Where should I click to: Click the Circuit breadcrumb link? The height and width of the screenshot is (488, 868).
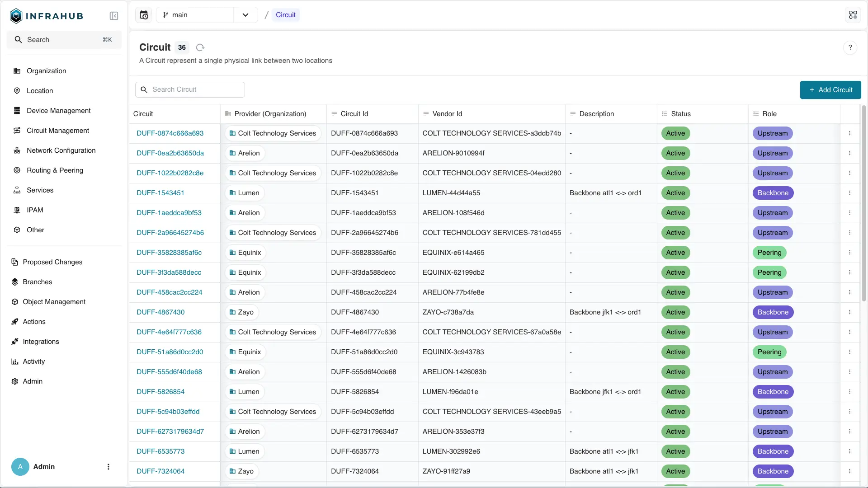(286, 15)
